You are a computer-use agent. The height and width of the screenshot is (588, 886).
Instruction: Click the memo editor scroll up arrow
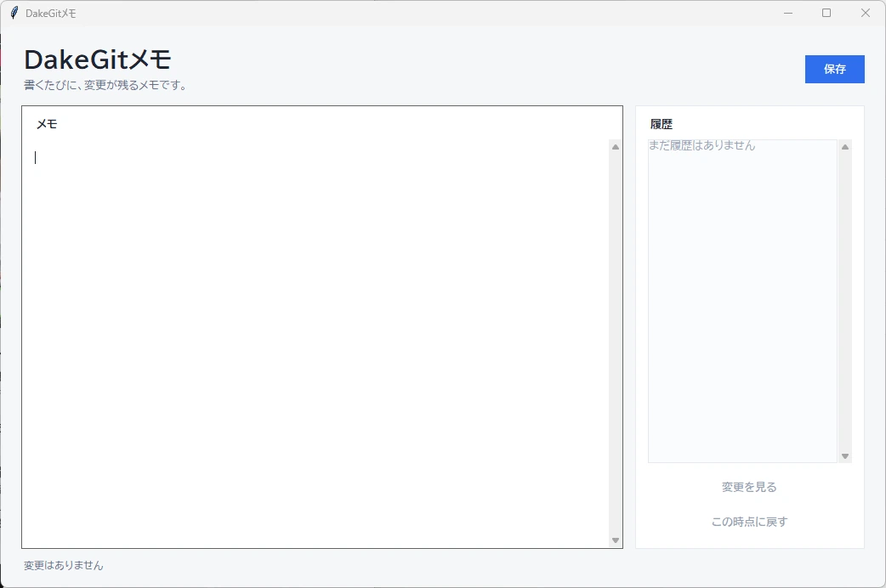pos(616,147)
